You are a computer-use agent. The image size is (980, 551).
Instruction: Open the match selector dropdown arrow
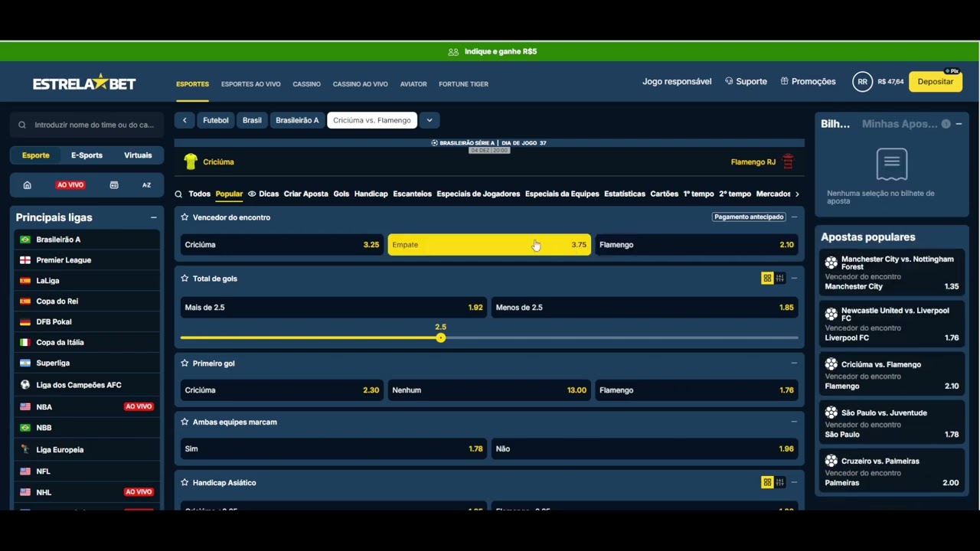coord(430,120)
